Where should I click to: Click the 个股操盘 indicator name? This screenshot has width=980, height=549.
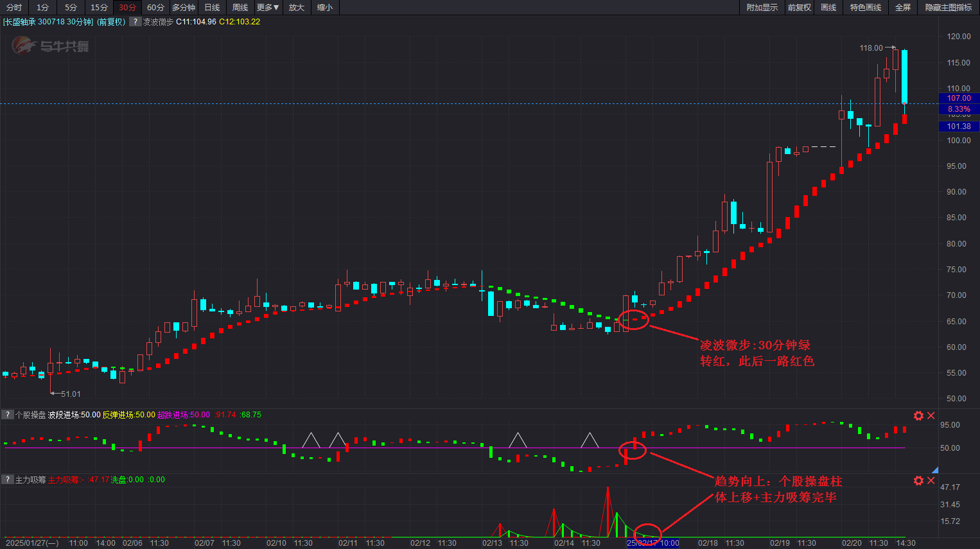30,415
